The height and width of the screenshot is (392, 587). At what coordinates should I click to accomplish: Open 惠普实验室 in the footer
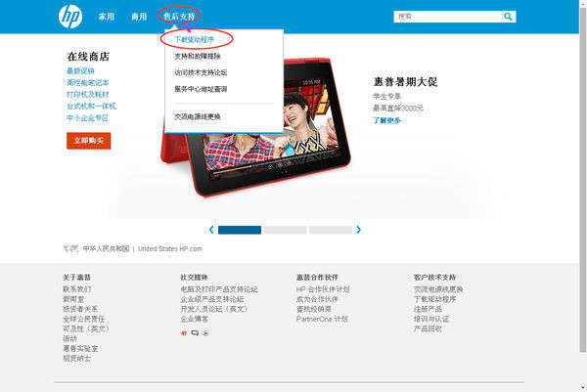click(x=80, y=348)
